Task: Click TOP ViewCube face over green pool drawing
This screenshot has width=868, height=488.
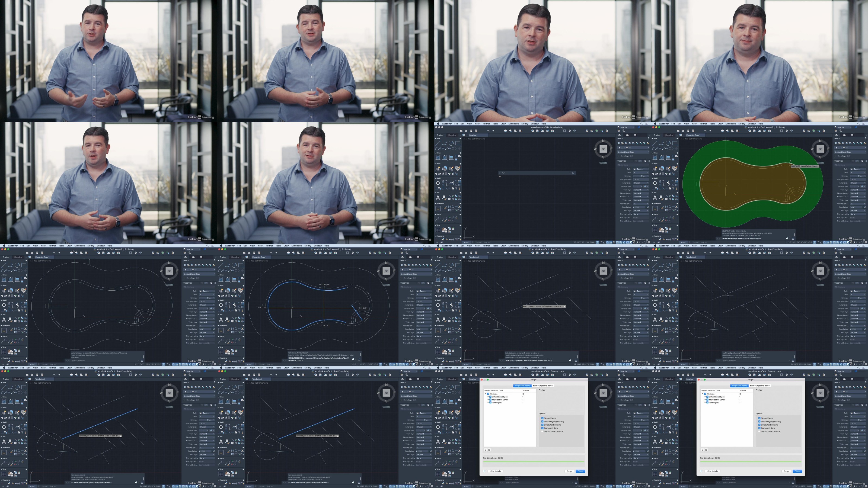Action: (x=820, y=149)
